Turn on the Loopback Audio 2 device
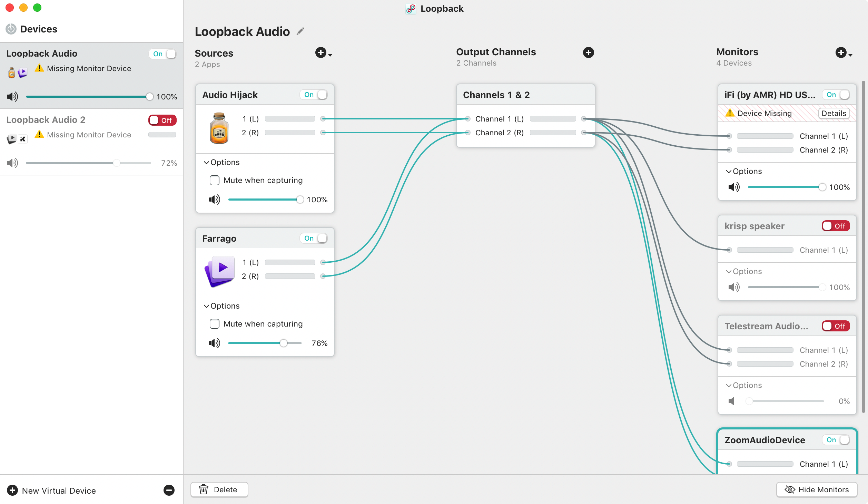Image resolution: width=868 pixels, height=504 pixels. [x=162, y=120]
